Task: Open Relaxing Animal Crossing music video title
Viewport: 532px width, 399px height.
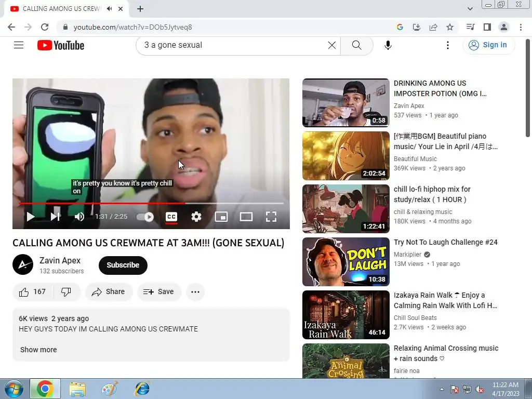Action: 446,353
